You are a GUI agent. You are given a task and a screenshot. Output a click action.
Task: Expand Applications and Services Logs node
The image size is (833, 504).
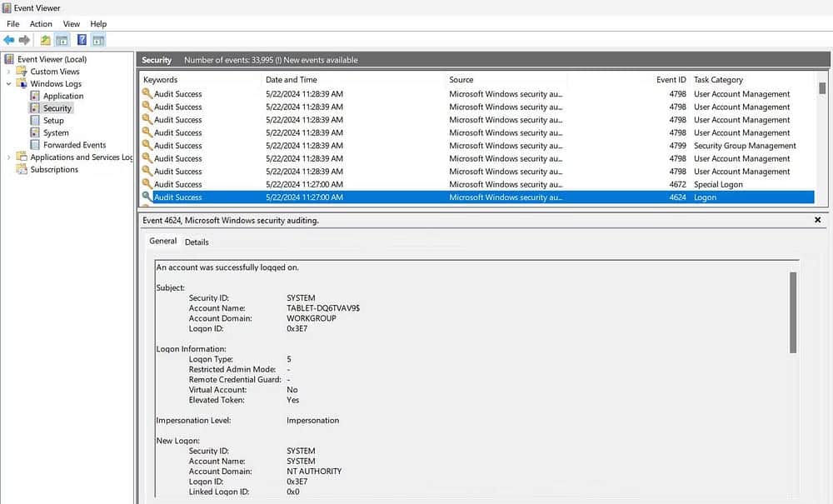[x=9, y=157]
